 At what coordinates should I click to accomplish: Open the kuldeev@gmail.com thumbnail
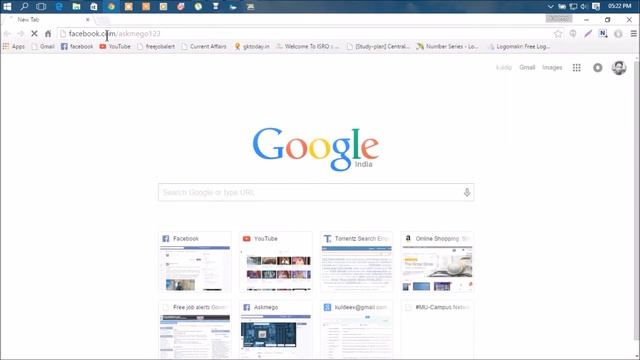click(x=356, y=331)
